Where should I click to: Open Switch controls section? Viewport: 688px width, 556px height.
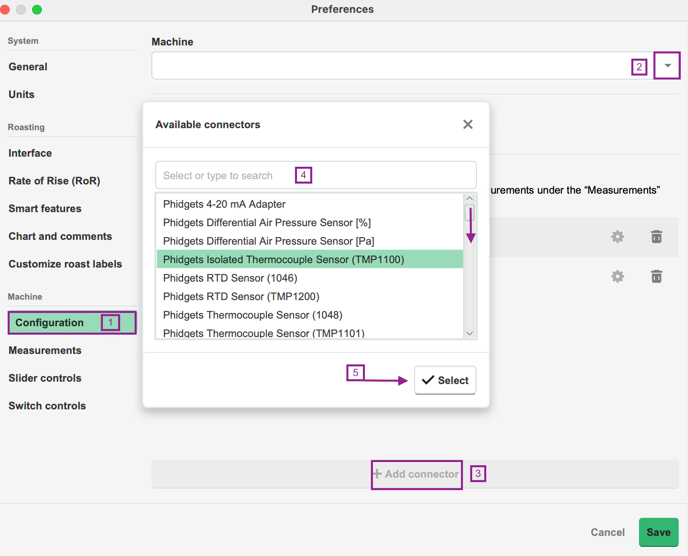[x=47, y=405]
